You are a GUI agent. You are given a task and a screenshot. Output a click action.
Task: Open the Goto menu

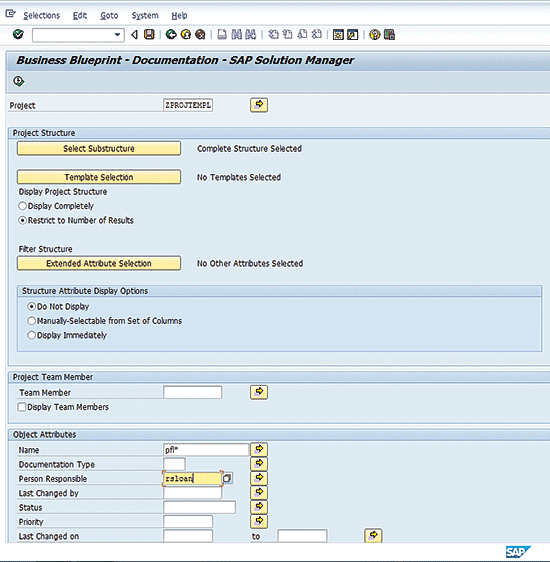pos(109,16)
